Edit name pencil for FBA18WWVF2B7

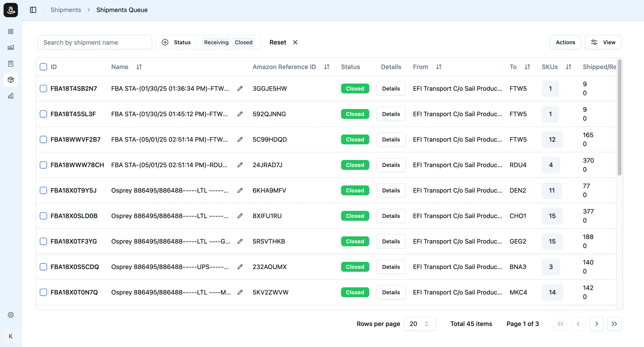(x=240, y=140)
